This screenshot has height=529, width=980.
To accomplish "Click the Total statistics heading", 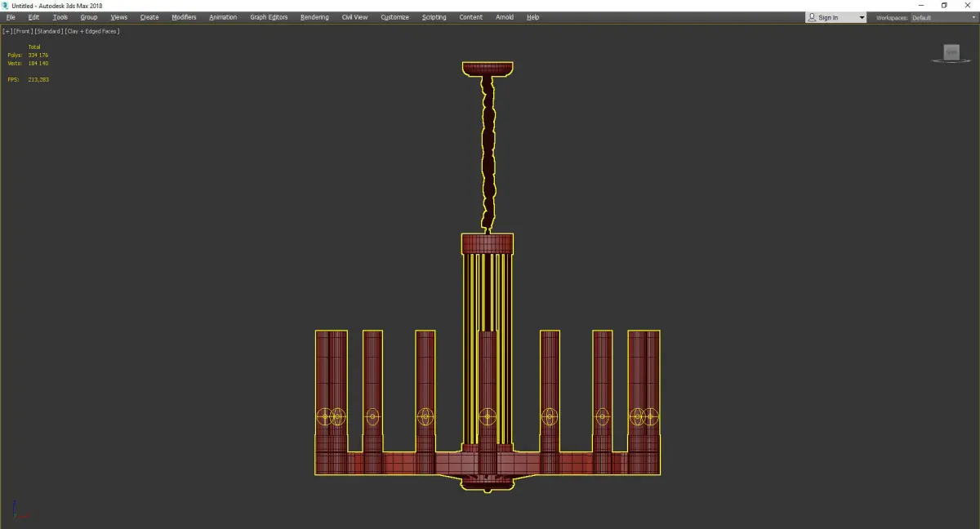I will 33,47.
